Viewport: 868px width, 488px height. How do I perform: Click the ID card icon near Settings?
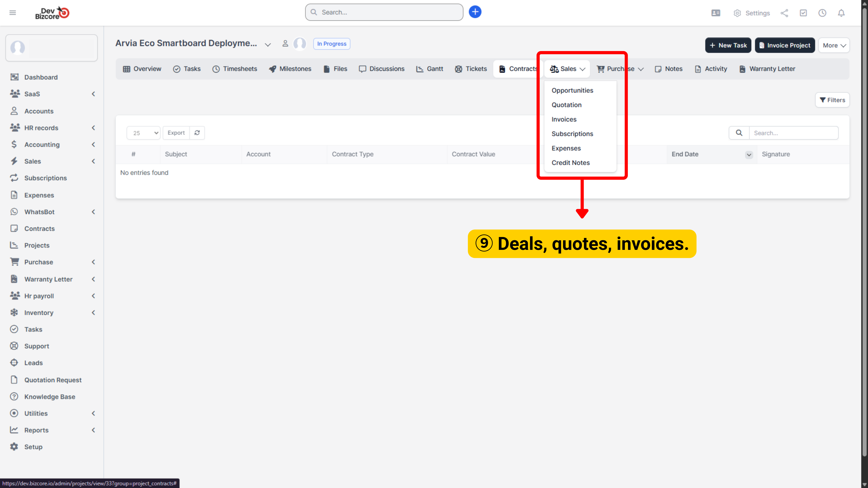pyautogui.click(x=716, y=13)
